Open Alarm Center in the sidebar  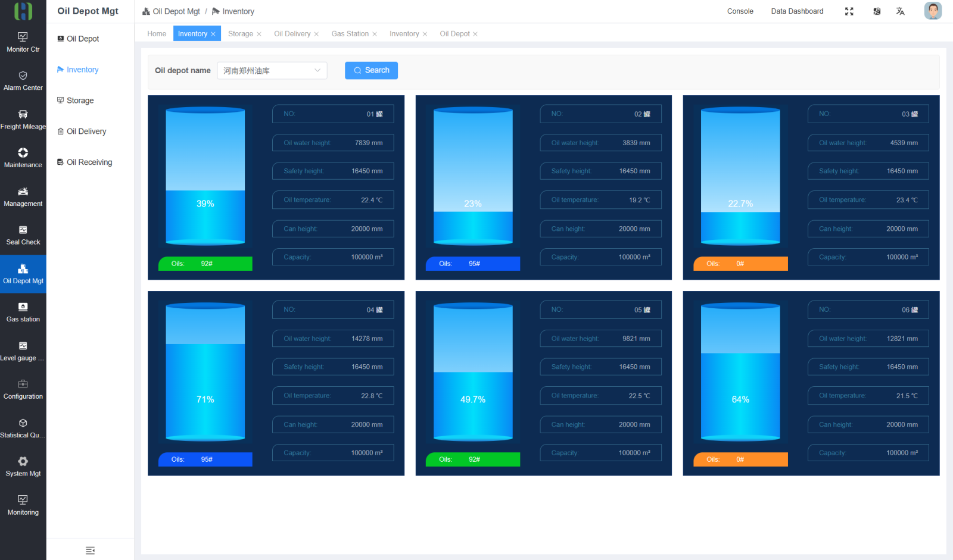(23, 81)
